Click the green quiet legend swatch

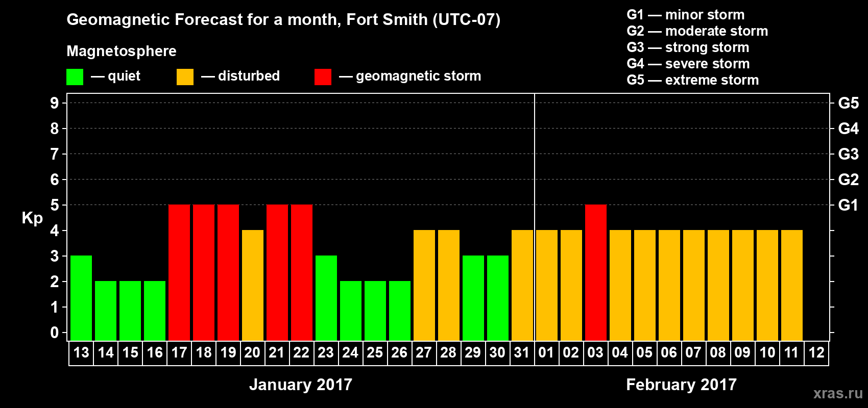click(75, 77)
